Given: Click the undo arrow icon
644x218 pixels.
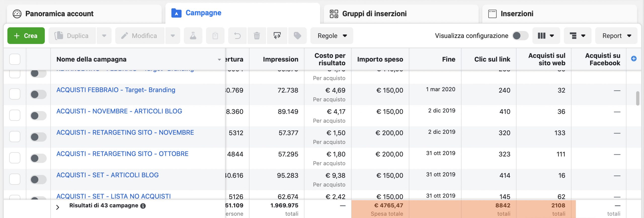Looking at the screenshot, I should tap(237, 36).
